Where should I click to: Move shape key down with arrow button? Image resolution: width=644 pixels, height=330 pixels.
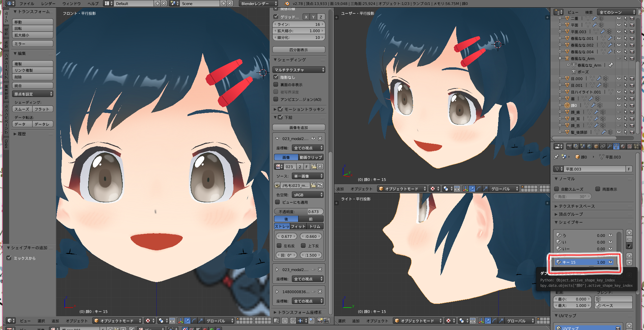click(629, 262)
